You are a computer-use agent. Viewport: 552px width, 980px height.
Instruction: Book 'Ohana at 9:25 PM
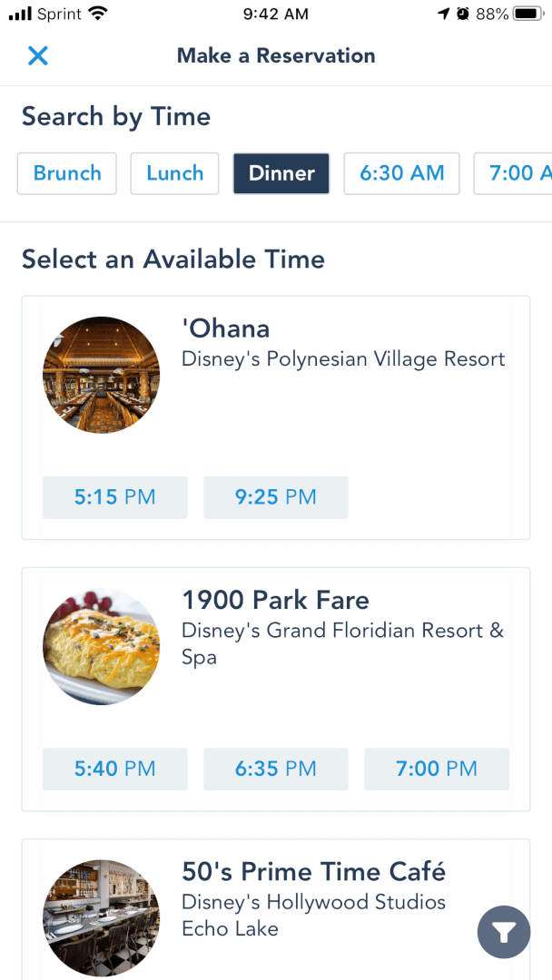click(x=276, y=497)
